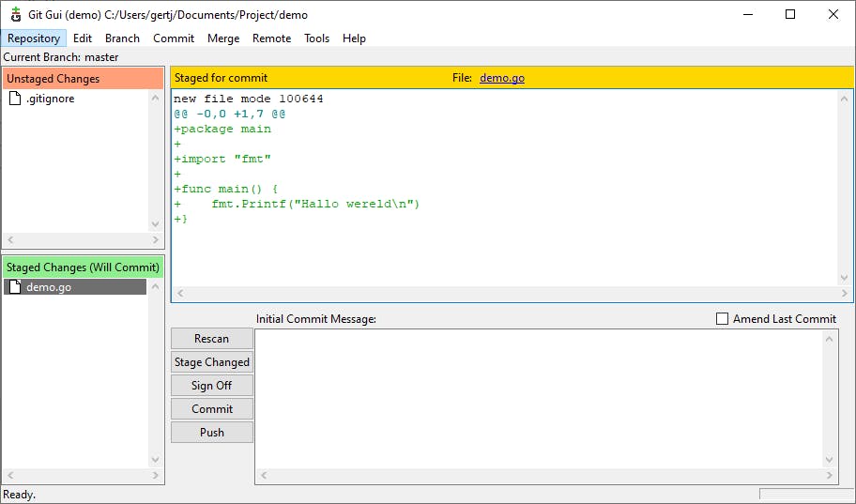Screen dimensions: 856x504
Task: Click the "+func main() {" diff line
Action: pyautogui.click(x=226, y=189)
